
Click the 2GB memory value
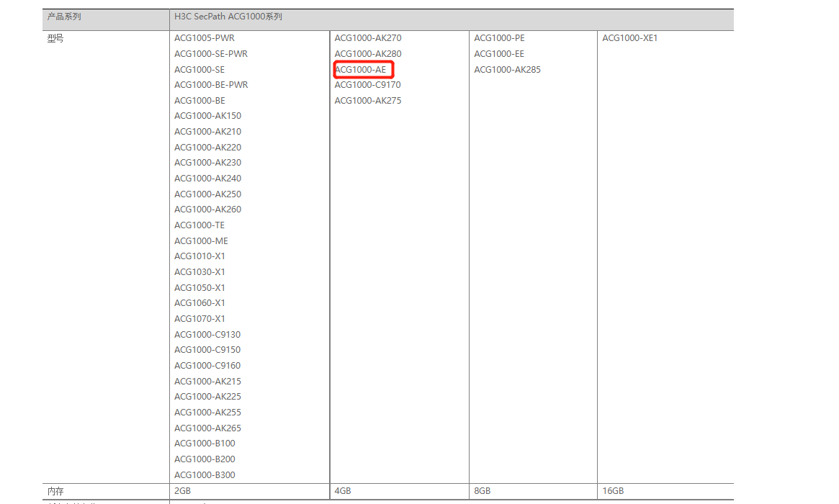182,490
